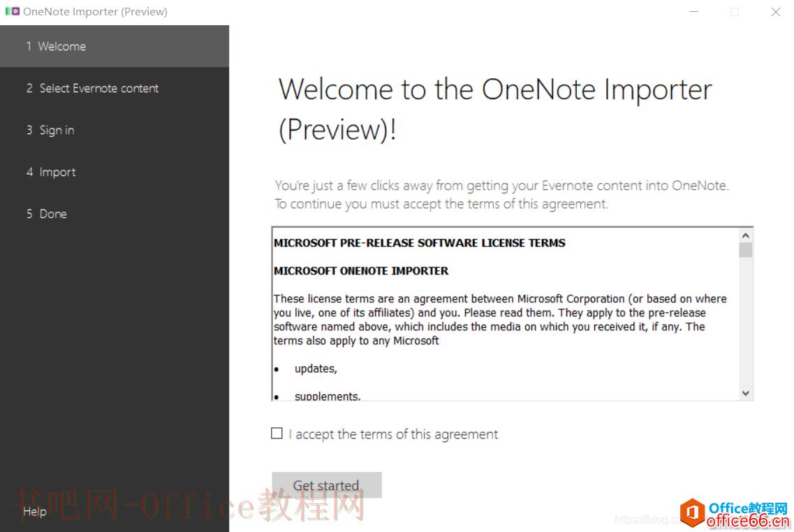Select step 1 Welcome in sidebar
Image resolution: width=794 pixels, height=532 pixels.
[x=115, y=46]
